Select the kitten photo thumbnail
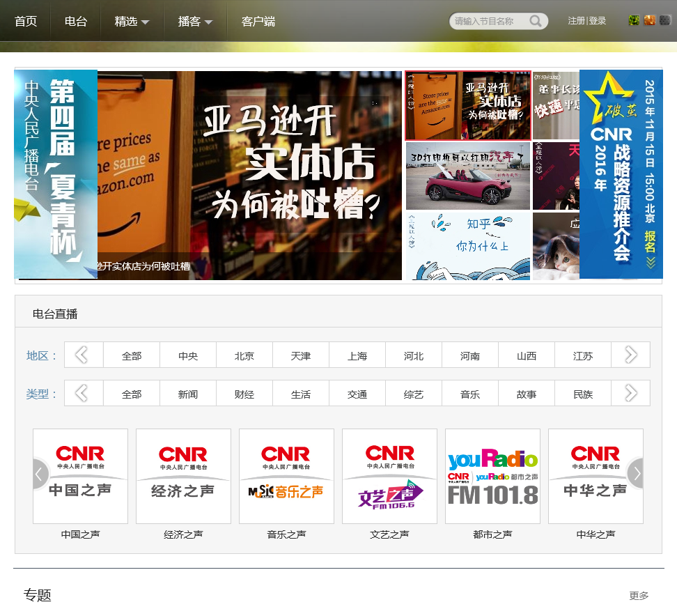 (x=556, y=246)
